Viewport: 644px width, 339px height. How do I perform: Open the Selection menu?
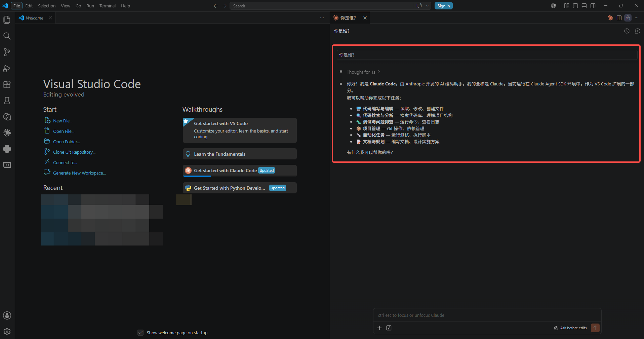(47, 6)
